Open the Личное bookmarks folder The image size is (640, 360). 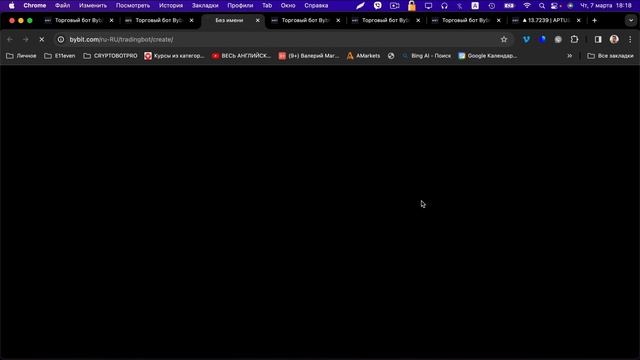point(21,56)
